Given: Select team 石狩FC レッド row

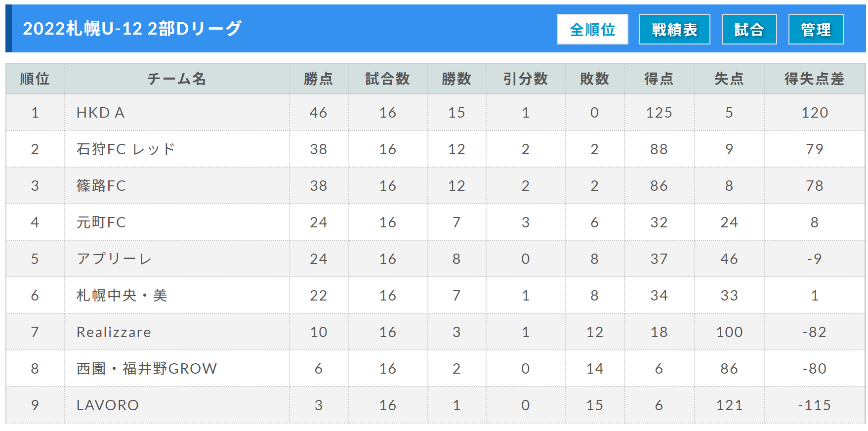Looking at the screenshot, I should pos(435,149).
